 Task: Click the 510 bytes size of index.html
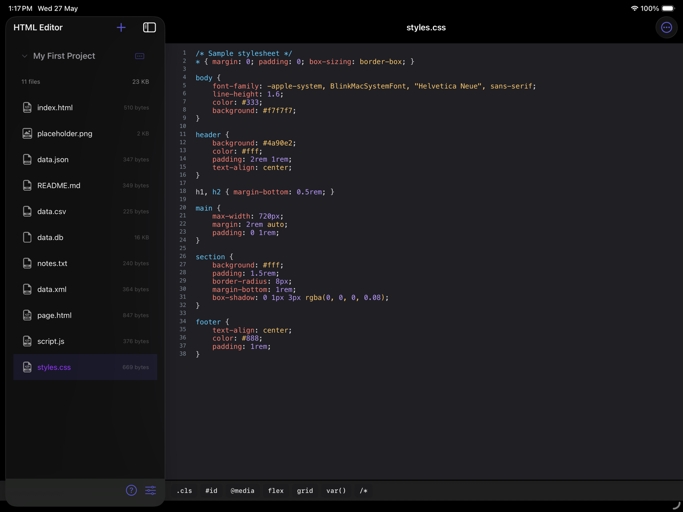pos(136,108)
